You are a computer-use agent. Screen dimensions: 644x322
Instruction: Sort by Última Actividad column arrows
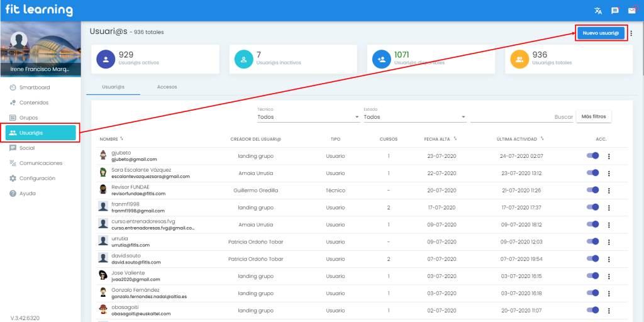point(543,139)
